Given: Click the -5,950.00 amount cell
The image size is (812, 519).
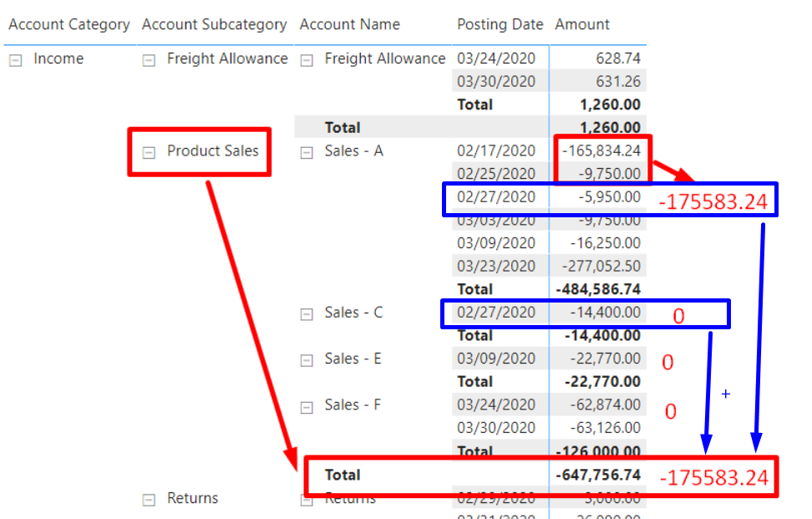Looking at the screenshot, I should (610, 197).
